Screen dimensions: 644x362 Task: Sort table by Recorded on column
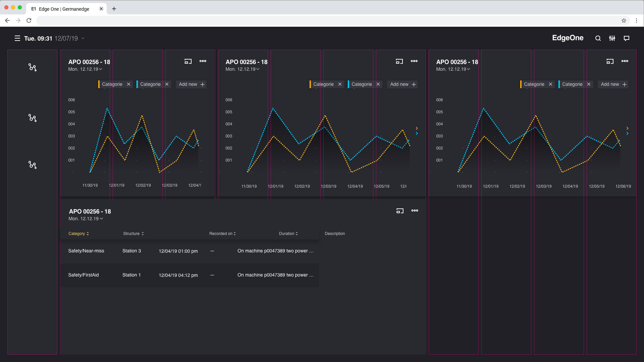[222, 234]
